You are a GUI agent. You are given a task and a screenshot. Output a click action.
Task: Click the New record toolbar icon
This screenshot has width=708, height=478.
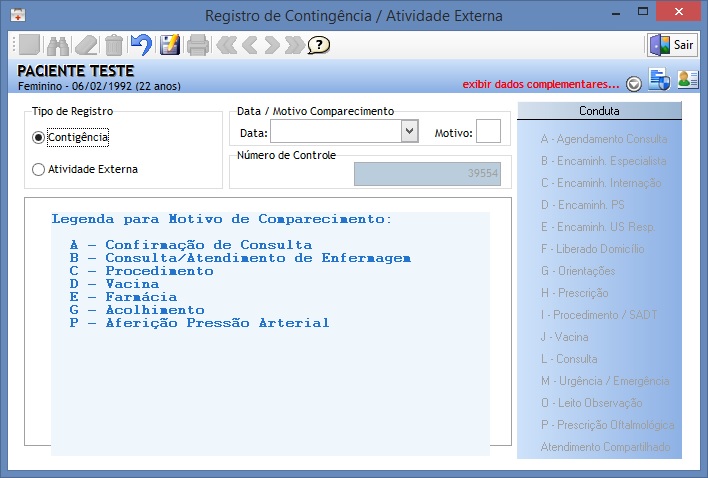coord(29,45)
